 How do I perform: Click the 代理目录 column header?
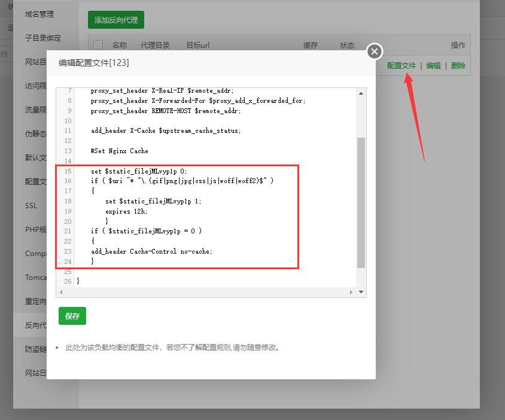pos(155,45)
